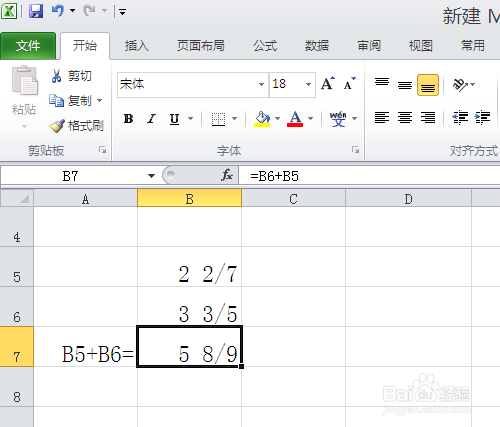Click the formula bar with =B6+B5
500x427 pixels.
pos(369,176)
